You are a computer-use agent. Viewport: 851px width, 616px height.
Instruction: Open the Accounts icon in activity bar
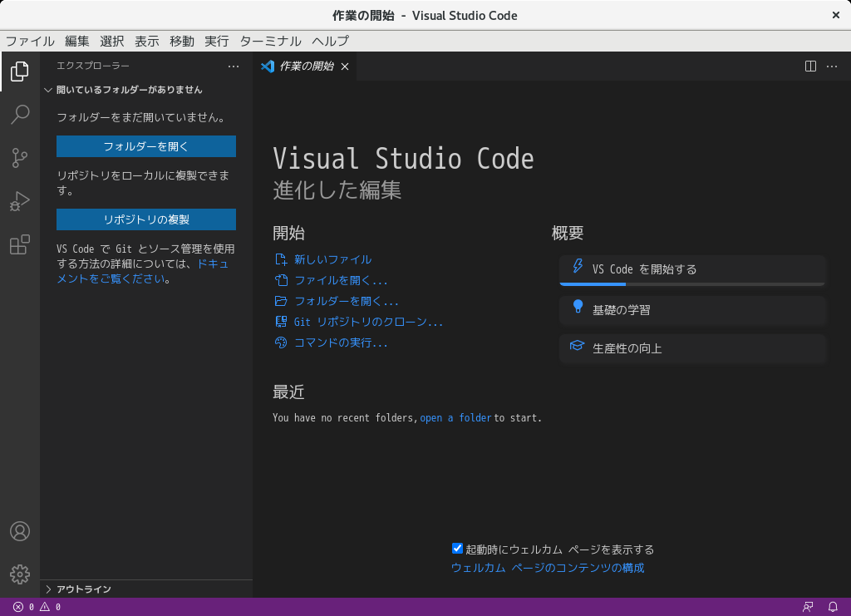20,531
